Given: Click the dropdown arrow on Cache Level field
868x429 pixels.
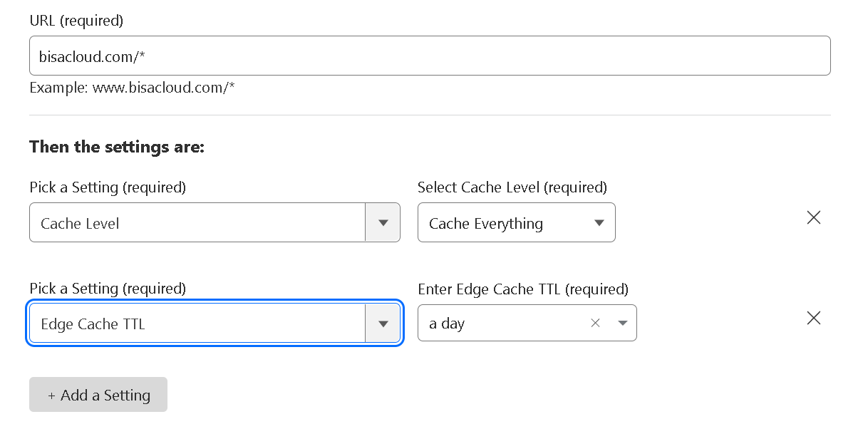Looking at the screenshot, I should click(x=383, y=222).
